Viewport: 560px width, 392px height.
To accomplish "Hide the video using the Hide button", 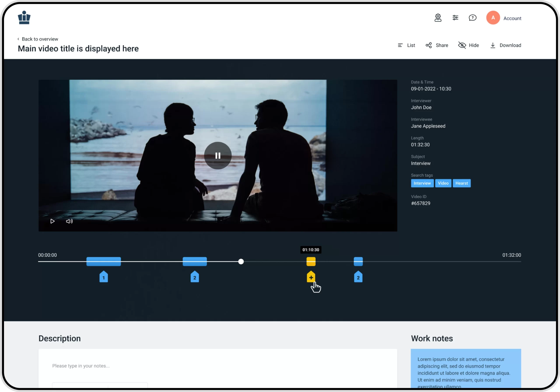I will coord(469,45).
